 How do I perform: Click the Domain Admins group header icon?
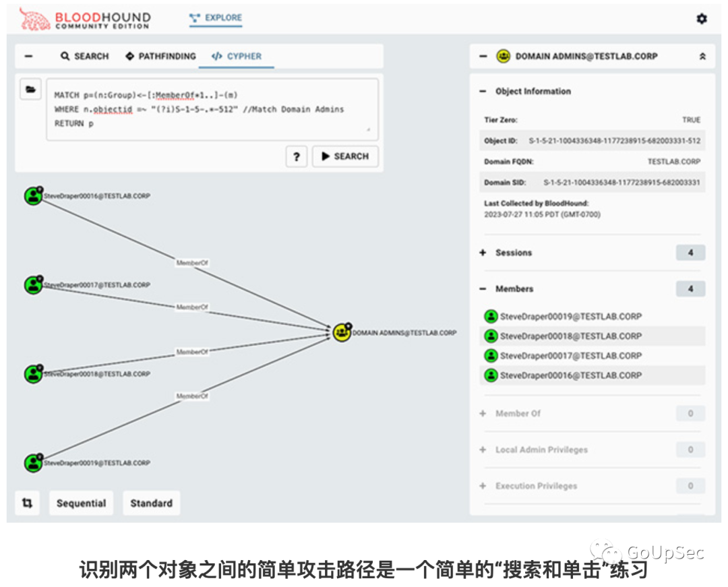click(504, 56)
